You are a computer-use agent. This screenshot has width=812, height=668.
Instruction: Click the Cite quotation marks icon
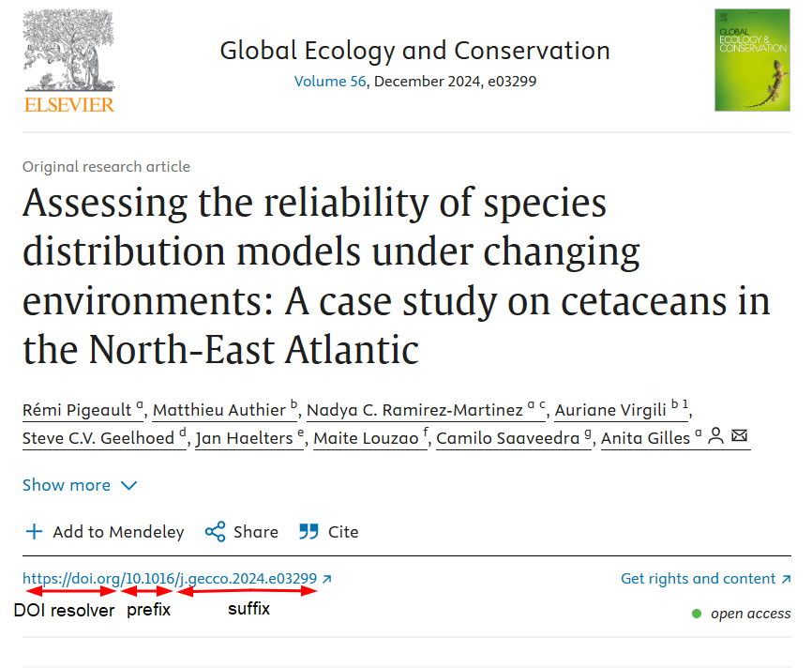tap(308, 532)
